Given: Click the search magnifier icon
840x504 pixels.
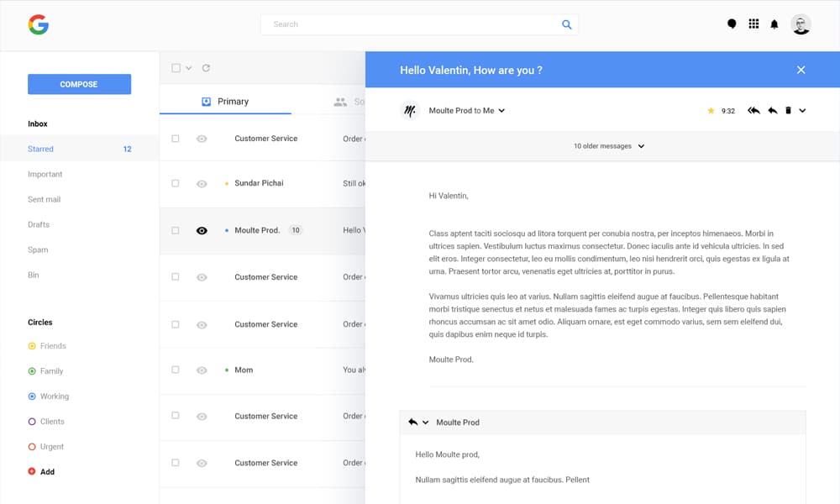Looking at the screenshot, I should tap(567, 24).
